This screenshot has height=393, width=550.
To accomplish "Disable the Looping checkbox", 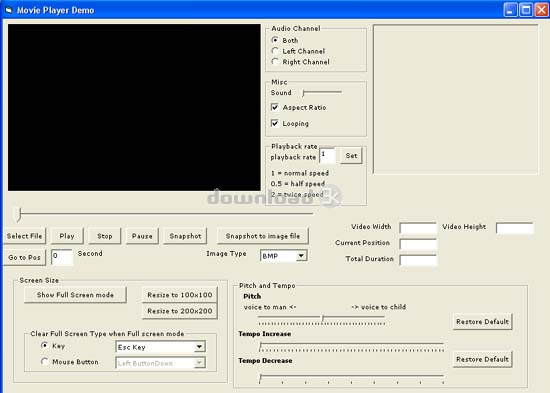I will (275, 123).
